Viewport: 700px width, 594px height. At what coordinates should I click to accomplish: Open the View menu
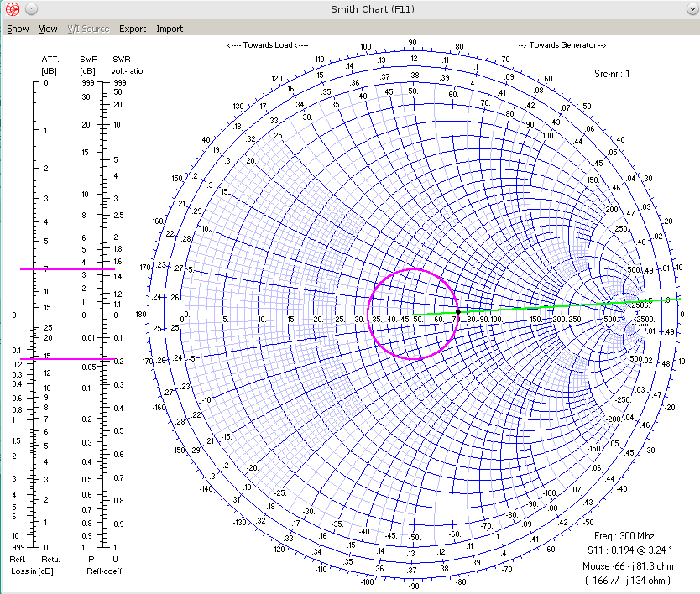click(x=48, y=29)
